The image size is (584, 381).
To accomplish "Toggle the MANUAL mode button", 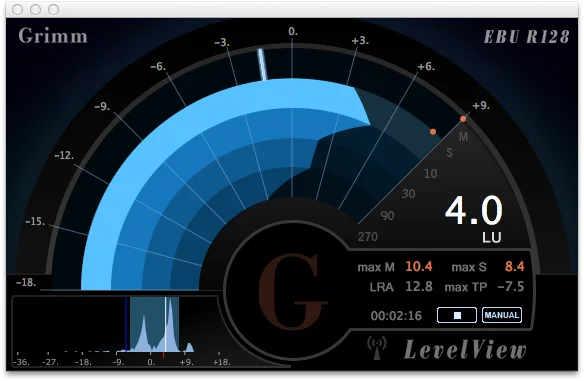I will tap(502, 315).
